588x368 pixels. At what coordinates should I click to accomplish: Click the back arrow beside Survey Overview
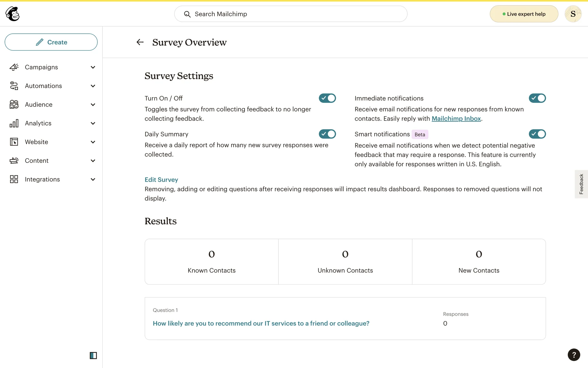(x=140, y=42)
